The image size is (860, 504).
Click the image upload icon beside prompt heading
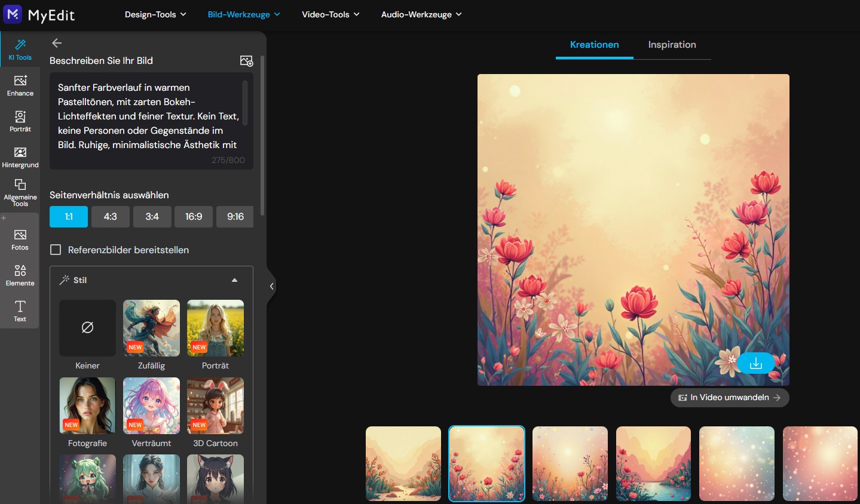[246, 61]
